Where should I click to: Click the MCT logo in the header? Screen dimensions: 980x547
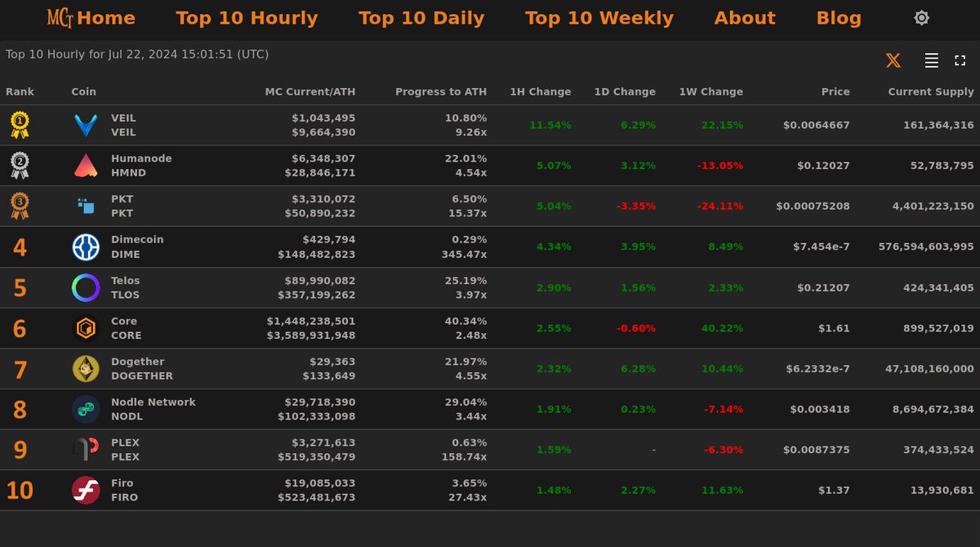click(x=60, y=18)
